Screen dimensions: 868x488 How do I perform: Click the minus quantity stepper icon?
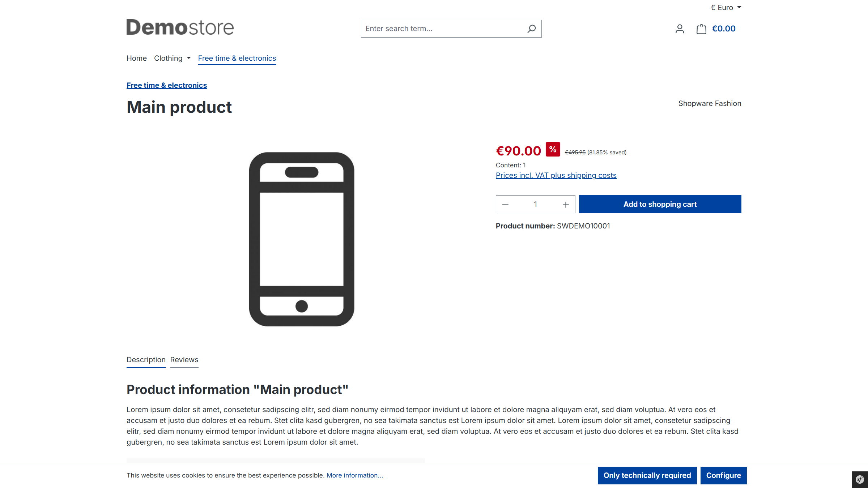coord(505,204)
